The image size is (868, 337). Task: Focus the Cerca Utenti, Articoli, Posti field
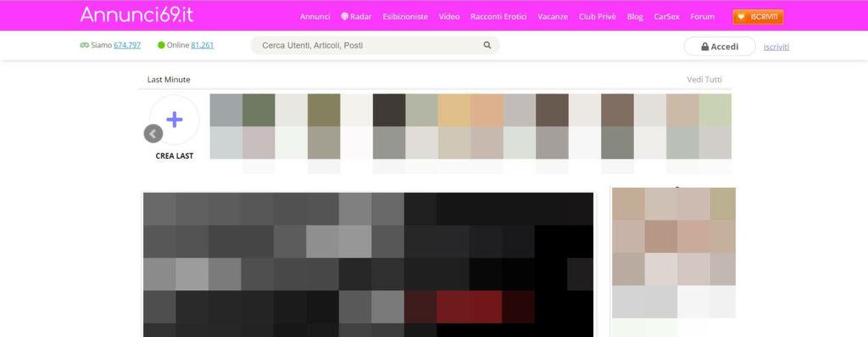tap(375, 46)
